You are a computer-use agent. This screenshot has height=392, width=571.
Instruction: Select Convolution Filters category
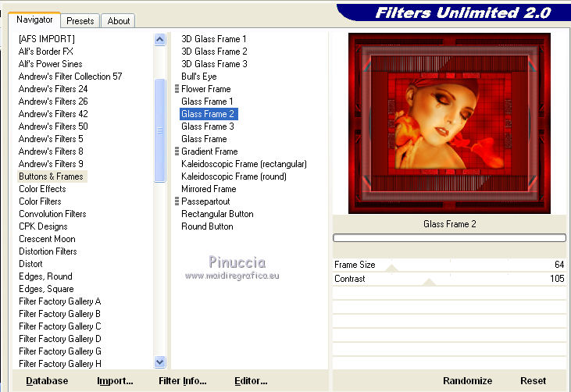point(52,214)
